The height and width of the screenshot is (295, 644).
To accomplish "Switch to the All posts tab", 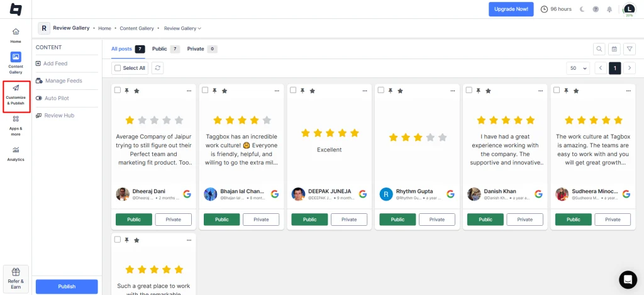I will click(x=128, y=49).
